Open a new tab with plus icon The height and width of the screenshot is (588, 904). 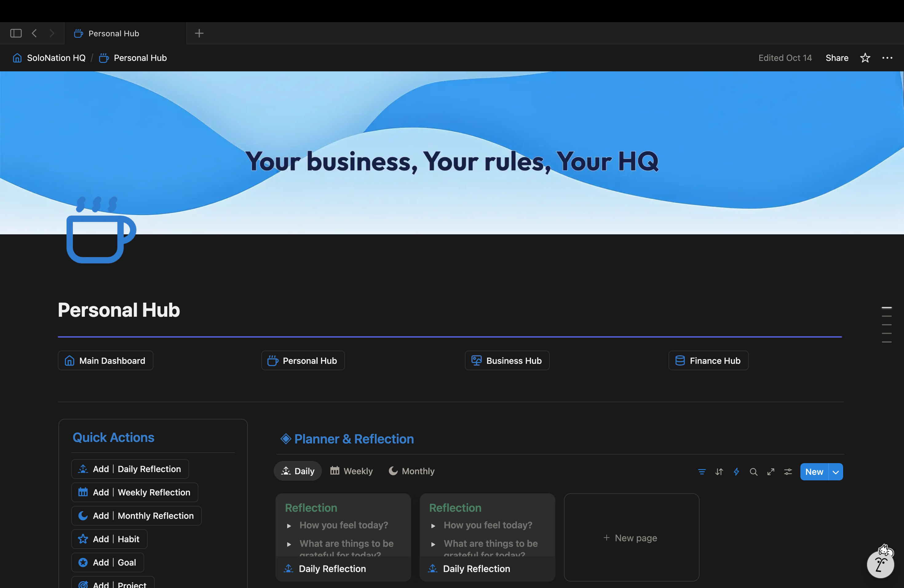[x=199, y=34]
